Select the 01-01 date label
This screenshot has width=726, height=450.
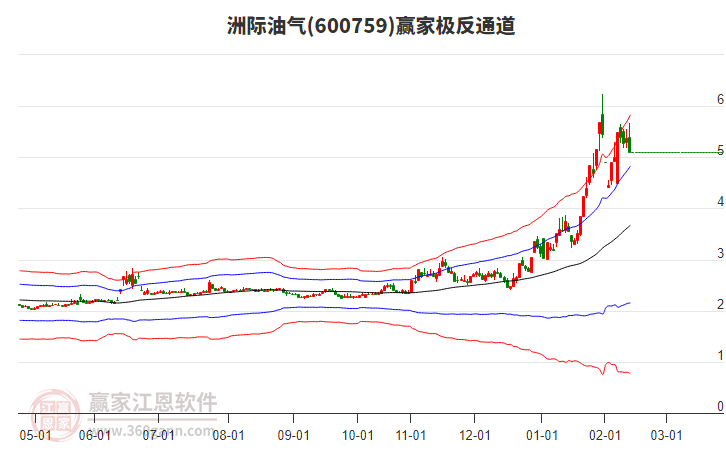tap(542, 435)
